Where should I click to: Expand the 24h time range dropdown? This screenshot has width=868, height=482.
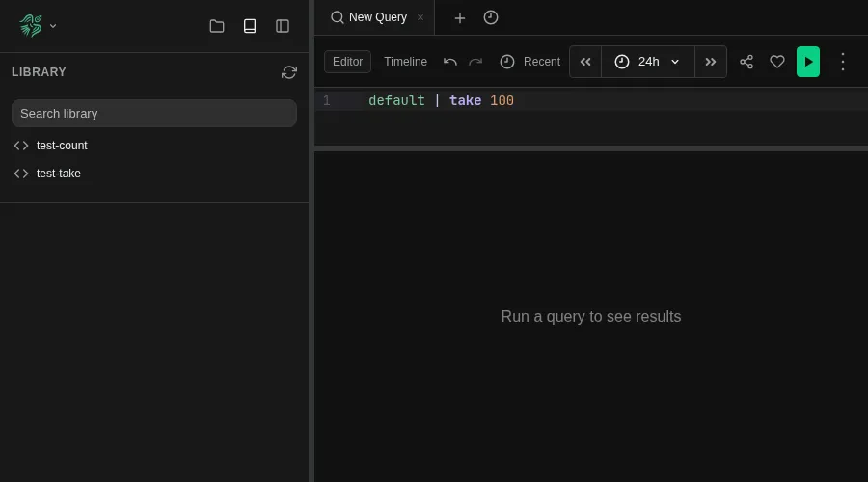coord(648,62)
